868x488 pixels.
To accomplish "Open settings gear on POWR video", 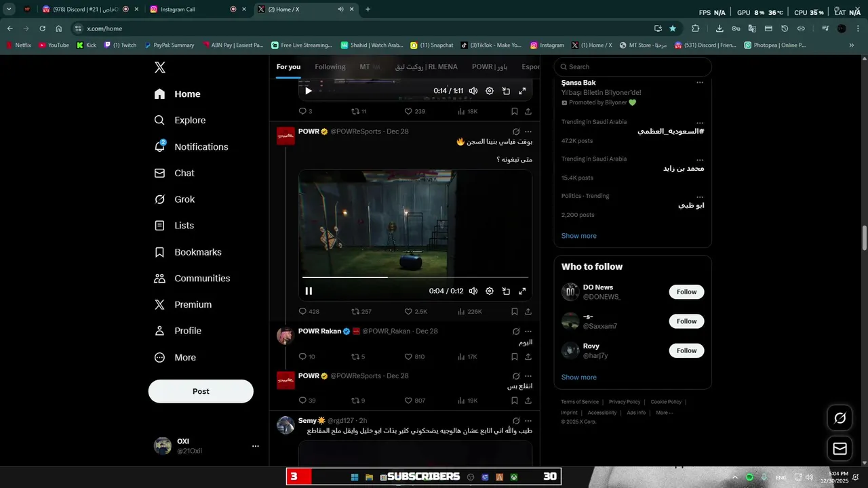I will (x=490, y=291).
